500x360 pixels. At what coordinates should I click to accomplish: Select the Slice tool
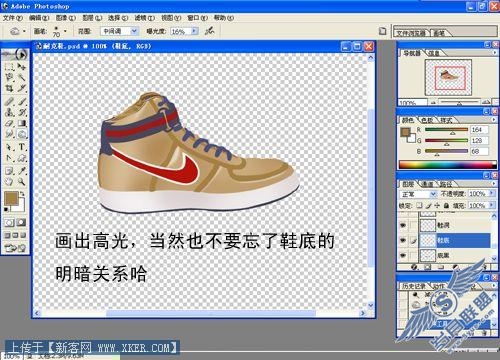pos(22,88)
